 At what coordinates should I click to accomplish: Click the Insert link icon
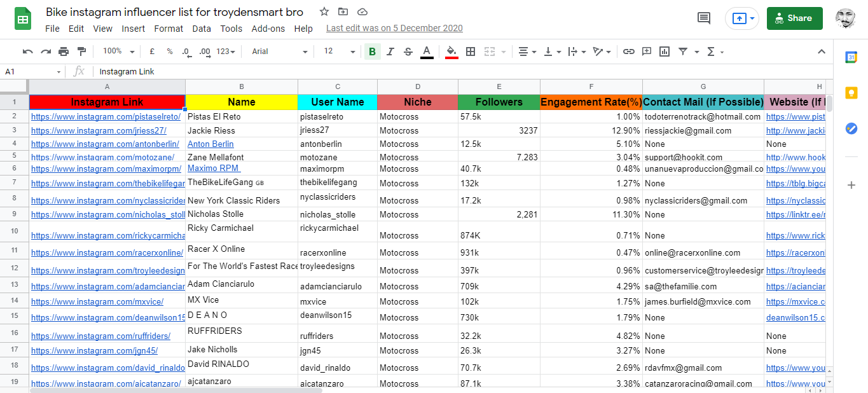pos(628,52)
